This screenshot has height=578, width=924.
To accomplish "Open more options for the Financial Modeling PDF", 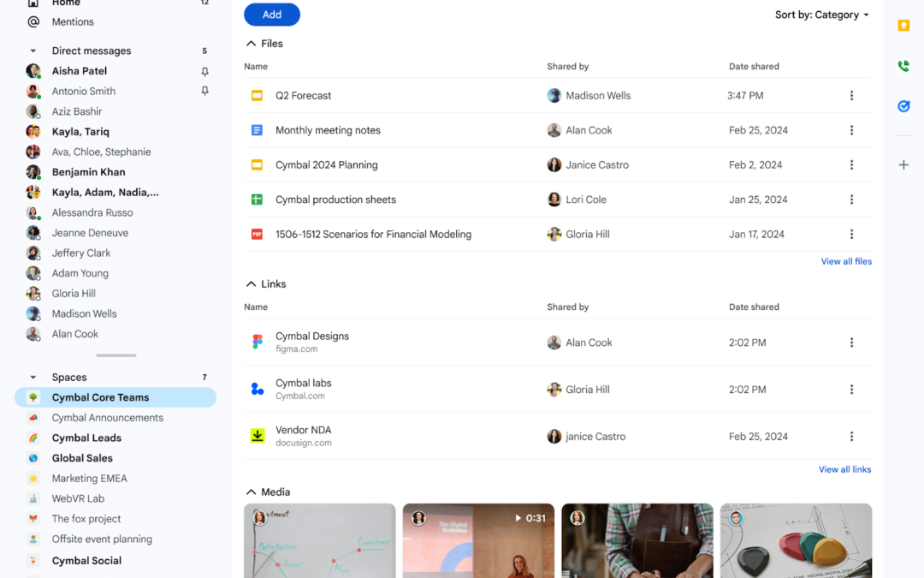I will pos(851,234).
